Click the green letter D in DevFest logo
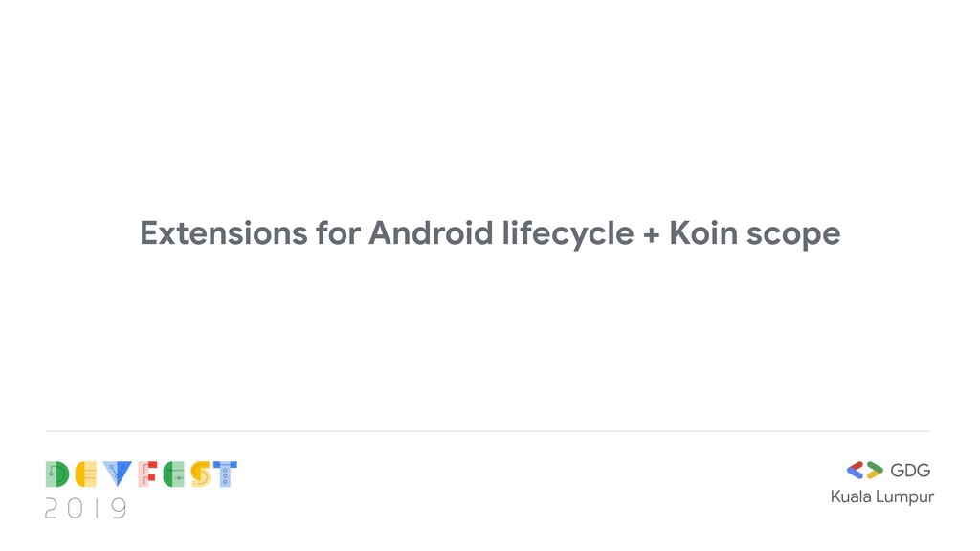Image resolution: width=980 pixels, height=551 pixels. (57, 474)
